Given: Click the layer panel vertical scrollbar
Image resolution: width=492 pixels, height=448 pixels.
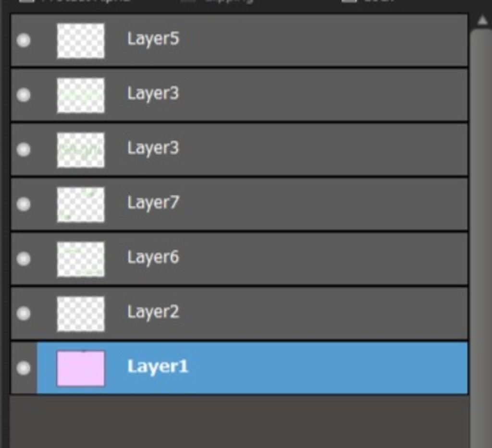Looking at the screenshot, I should pyautogui.click(x=481, y=238).
